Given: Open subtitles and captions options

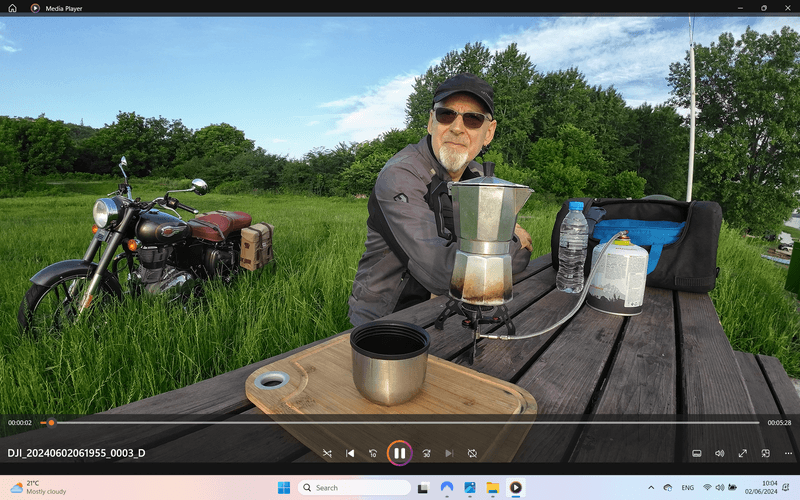Looking at the screenshot, I should (x=697, y=453).
